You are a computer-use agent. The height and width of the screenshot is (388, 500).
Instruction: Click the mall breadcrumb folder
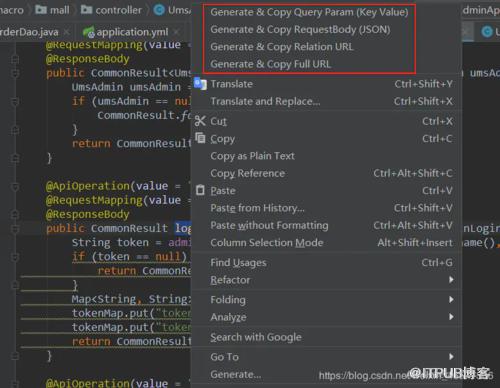[60, 10]
